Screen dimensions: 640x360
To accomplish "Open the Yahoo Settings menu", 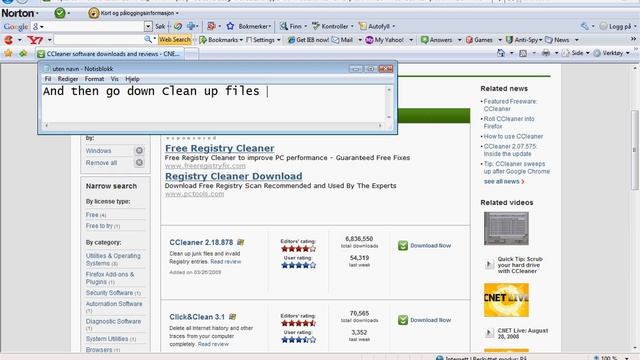I will 263,40.
